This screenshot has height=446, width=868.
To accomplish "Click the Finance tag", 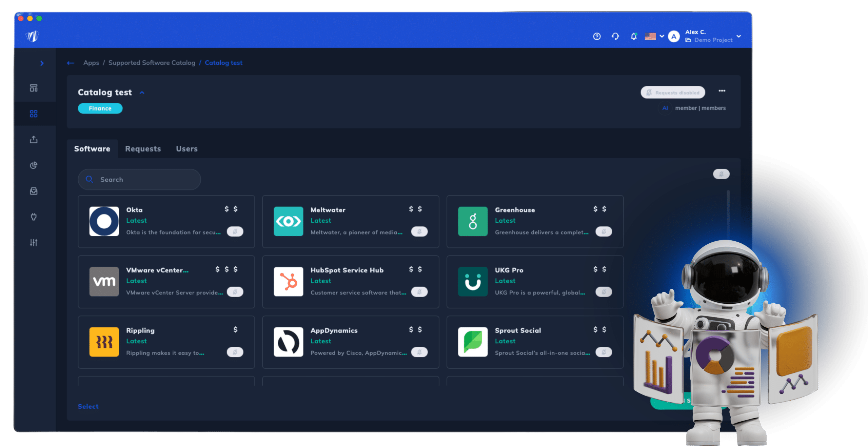I will [100, 108].
